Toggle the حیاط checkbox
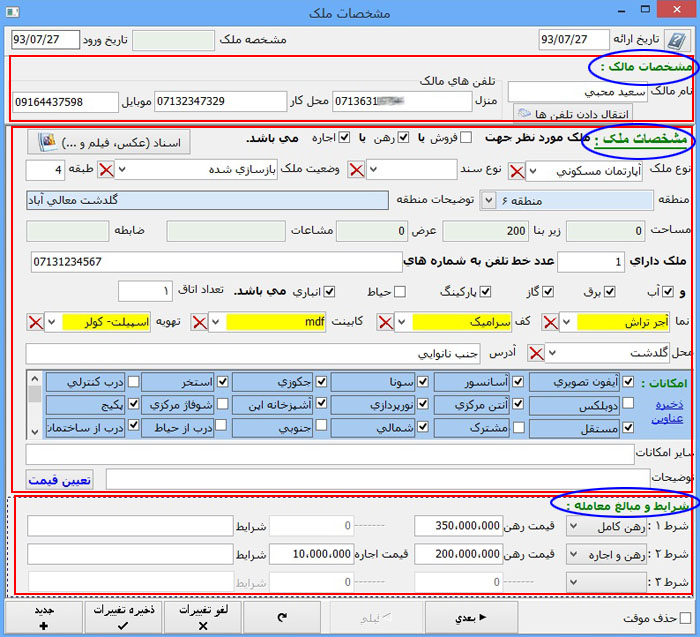The height and width of the screenshot is (637, 700). [400, 291]
